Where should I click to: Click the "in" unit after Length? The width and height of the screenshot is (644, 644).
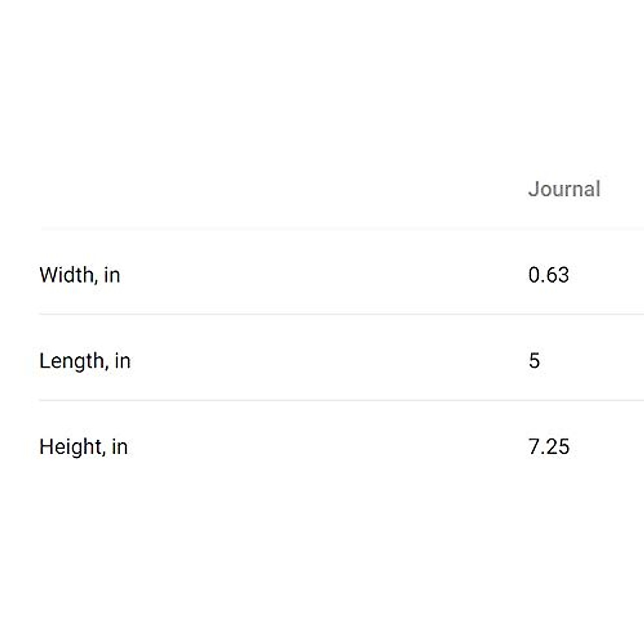pos(122,361)
